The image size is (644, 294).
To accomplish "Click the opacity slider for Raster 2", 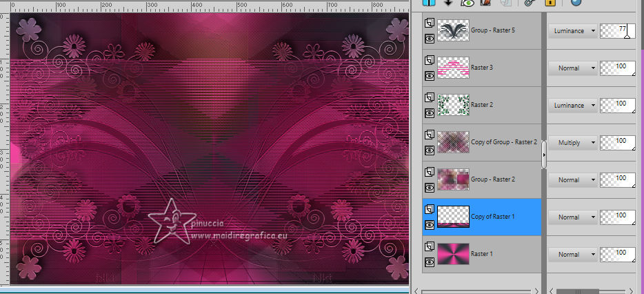I will coord(618,106).
